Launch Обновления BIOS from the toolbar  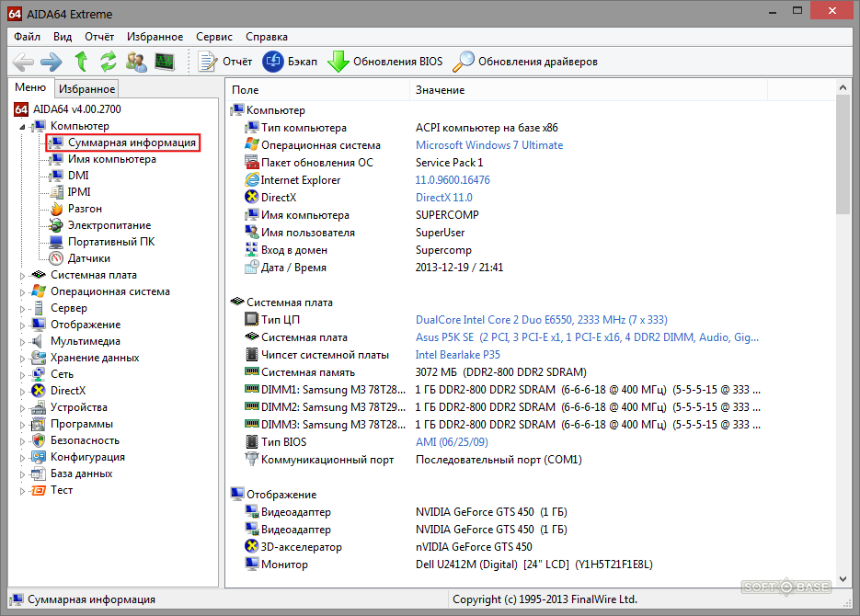[385, 62]
